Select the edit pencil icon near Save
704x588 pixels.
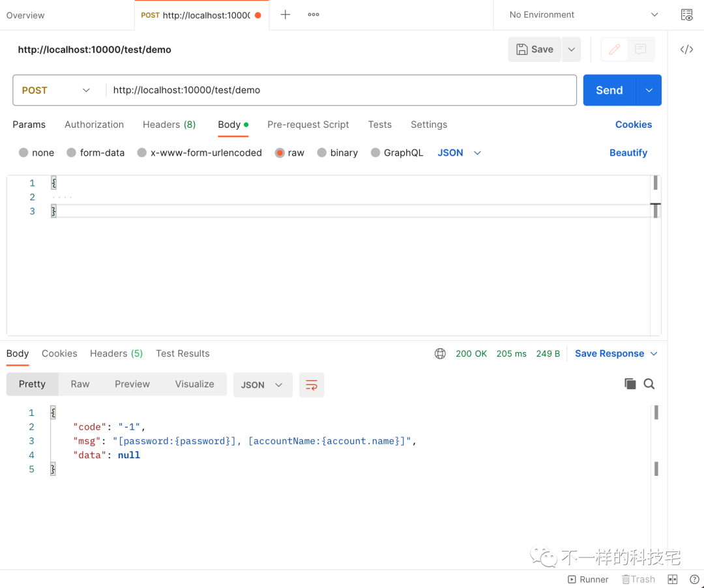click(x=613, y=49)
